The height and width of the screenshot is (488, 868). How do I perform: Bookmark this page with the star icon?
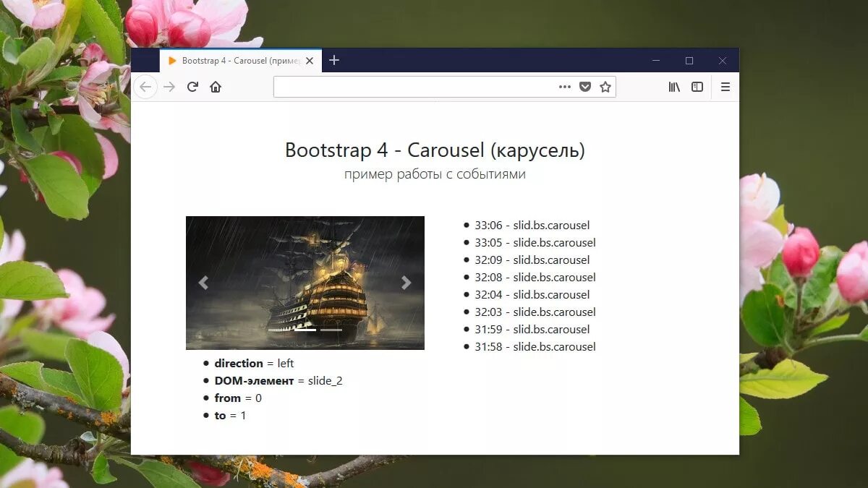pos(605,87)
